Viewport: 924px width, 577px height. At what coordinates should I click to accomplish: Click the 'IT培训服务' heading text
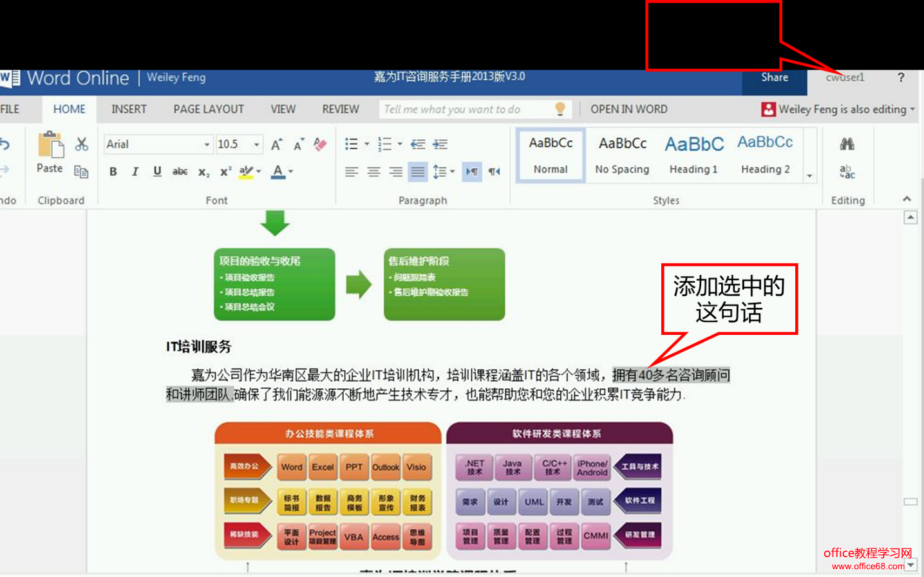click(x=199, y=346)
